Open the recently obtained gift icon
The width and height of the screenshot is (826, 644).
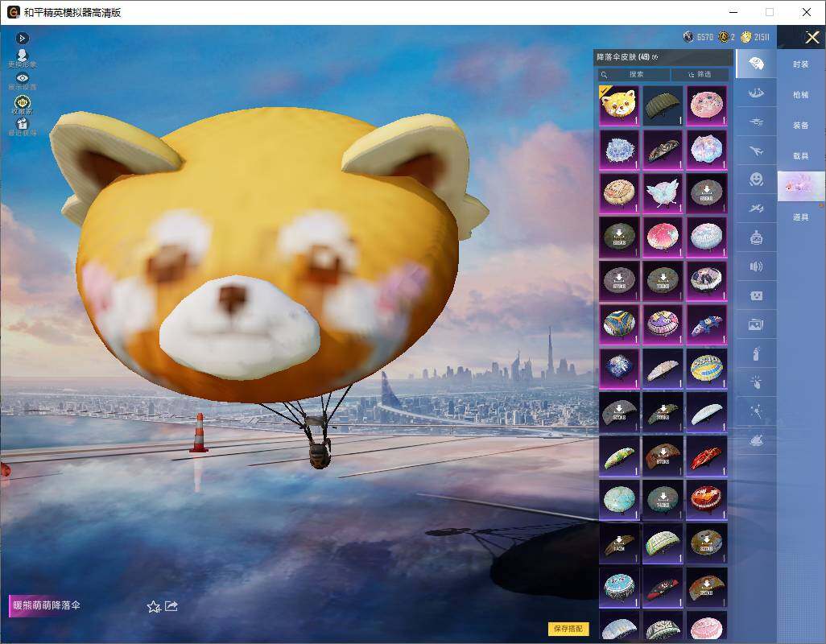tap(22, 127)
